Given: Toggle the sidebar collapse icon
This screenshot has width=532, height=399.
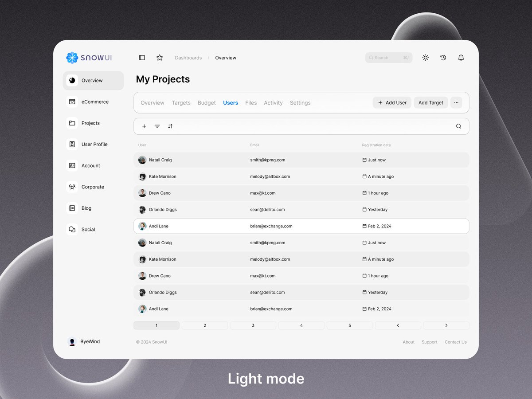Looking at the screenshot, I should [142, 58].
